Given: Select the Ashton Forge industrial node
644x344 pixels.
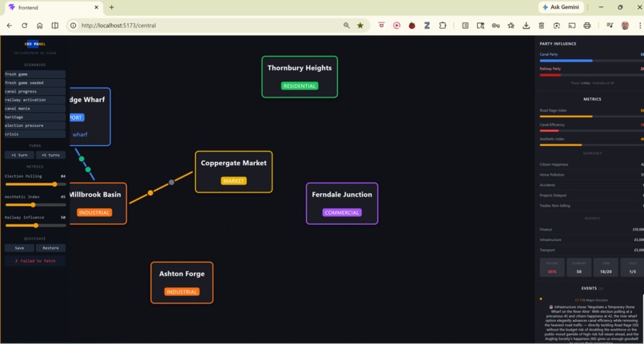Looking at the screenshot, I should [x=181, y=283].
